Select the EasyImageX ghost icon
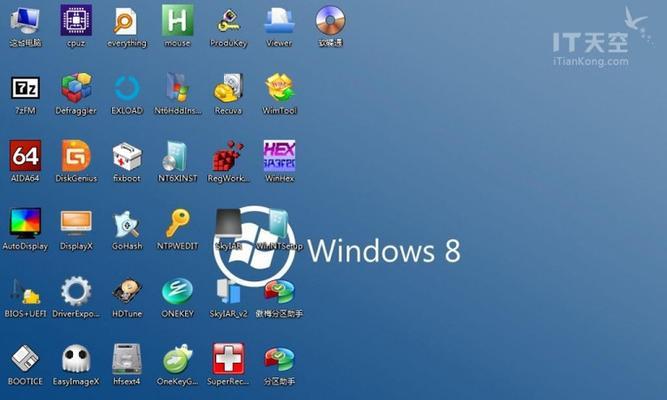Viewport: 667px width, 400px height. pos(76,359)
